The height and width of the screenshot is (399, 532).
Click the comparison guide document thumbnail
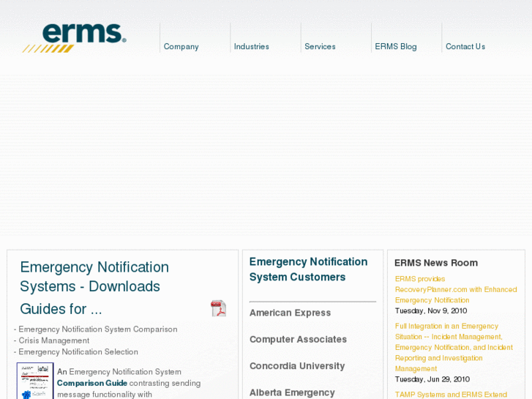coord(35,381)
